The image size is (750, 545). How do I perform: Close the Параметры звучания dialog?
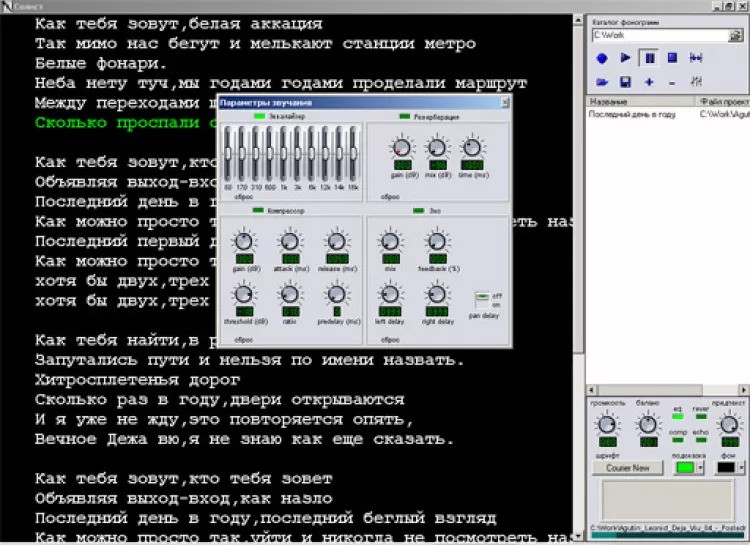coord(505,102)
